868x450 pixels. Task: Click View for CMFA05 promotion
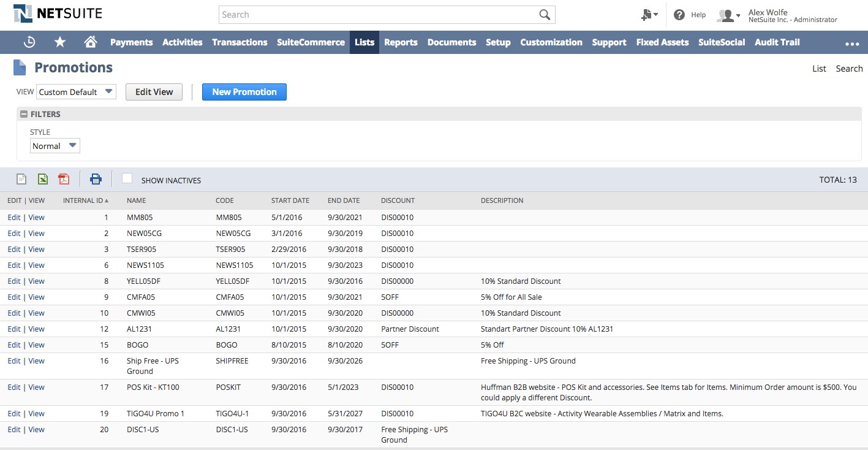[x=36, y=297]
